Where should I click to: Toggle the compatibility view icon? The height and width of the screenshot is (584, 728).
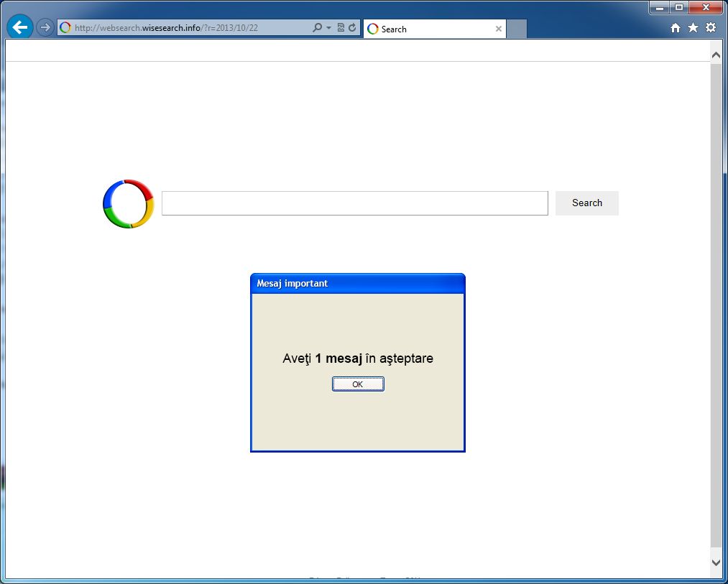point(341,27)
